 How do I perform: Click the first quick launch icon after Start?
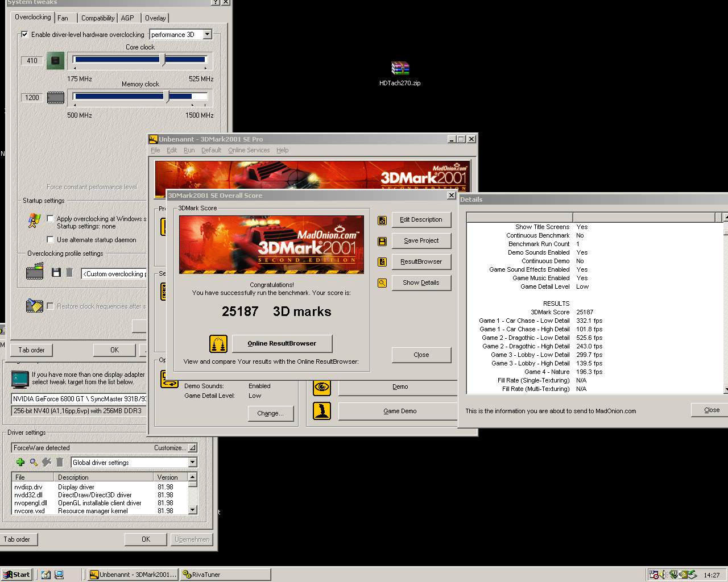click(45, 575)
